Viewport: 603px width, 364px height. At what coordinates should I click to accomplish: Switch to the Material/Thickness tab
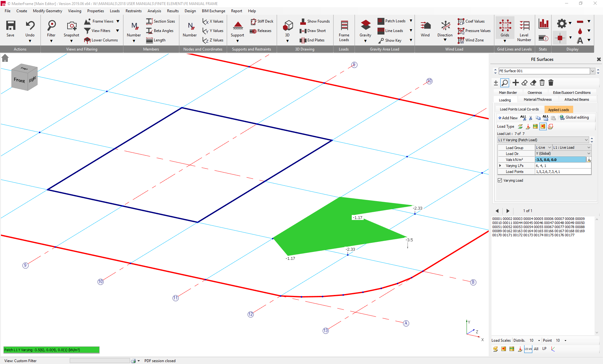[537, 99]
